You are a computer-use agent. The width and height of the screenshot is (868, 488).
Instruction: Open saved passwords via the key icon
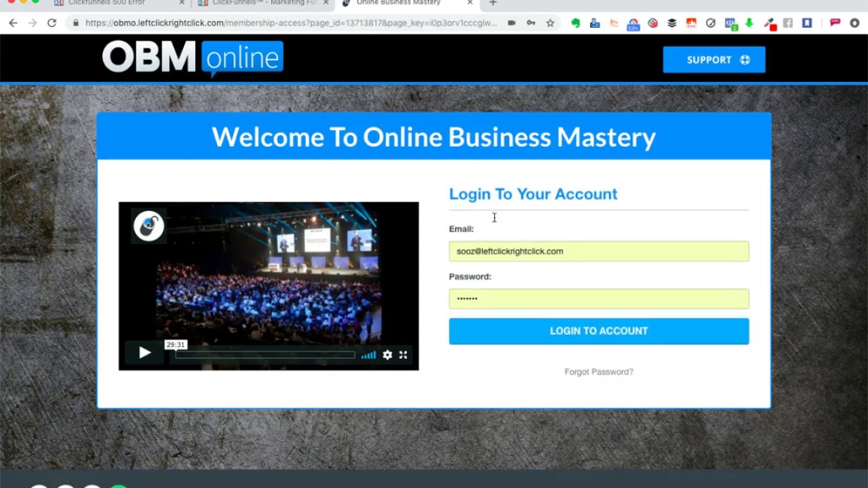(531, 23)
